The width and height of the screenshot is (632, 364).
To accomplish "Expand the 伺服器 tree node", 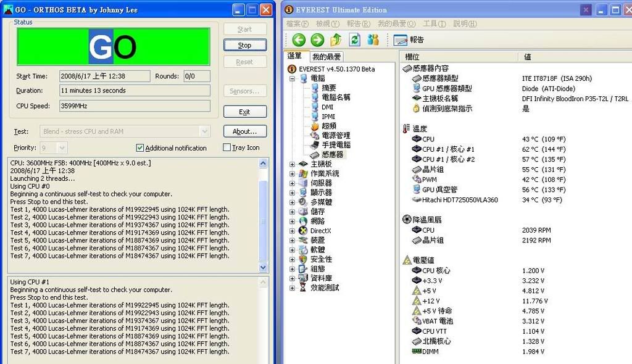I will click(292, 183).
